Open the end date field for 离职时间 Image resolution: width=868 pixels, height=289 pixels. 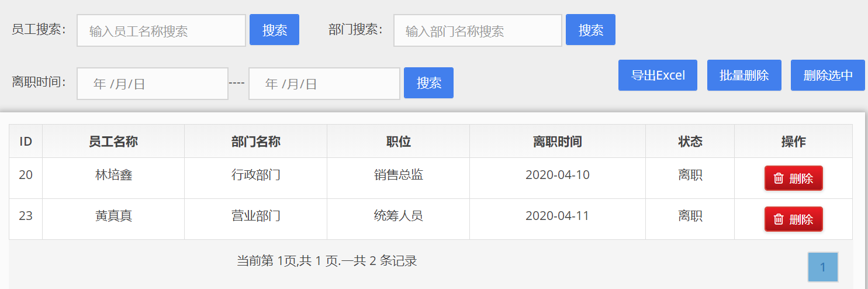pyautogui.click(x=324, y=84)
